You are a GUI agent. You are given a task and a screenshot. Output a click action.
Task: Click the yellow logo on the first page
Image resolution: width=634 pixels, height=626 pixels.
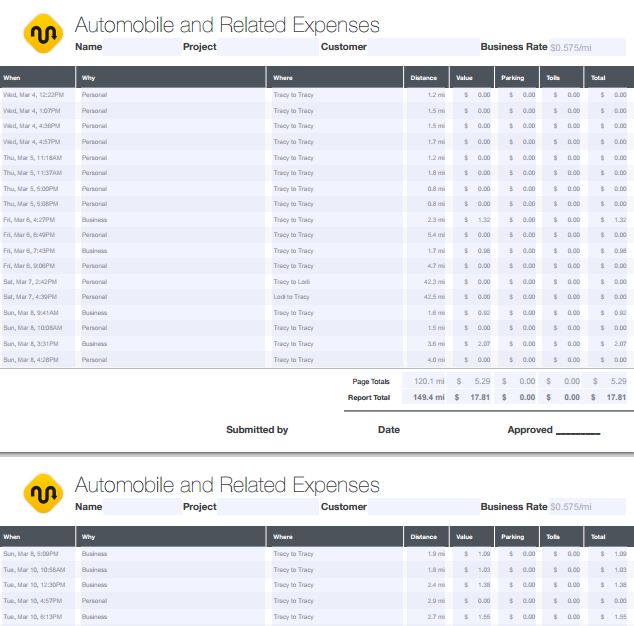43,34
